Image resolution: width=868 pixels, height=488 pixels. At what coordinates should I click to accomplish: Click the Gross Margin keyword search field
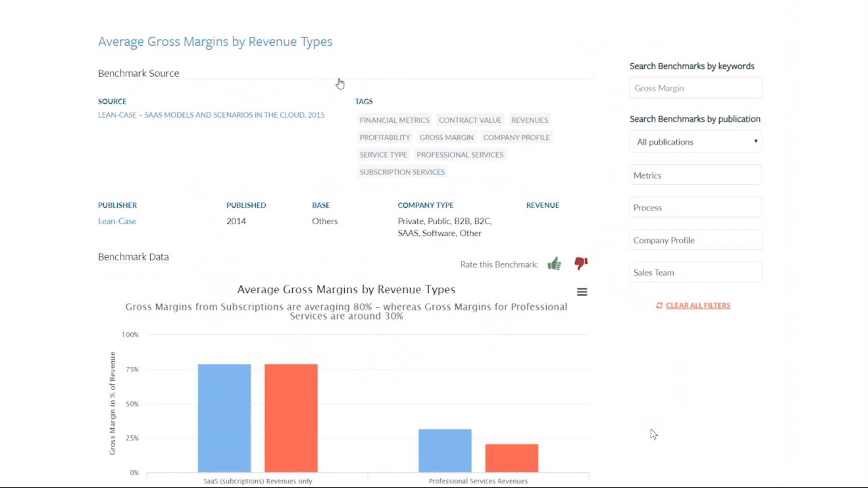coord(695,88)
